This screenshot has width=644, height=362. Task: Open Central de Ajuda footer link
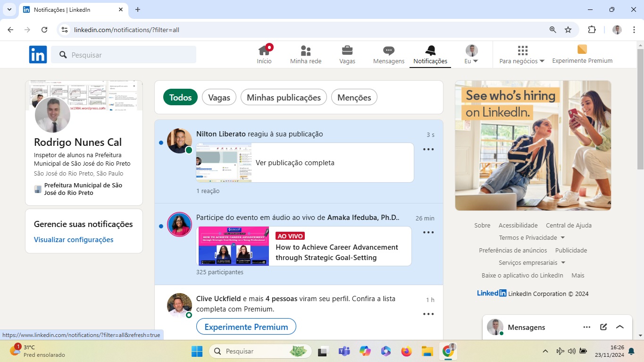click(x=569, y=225)
